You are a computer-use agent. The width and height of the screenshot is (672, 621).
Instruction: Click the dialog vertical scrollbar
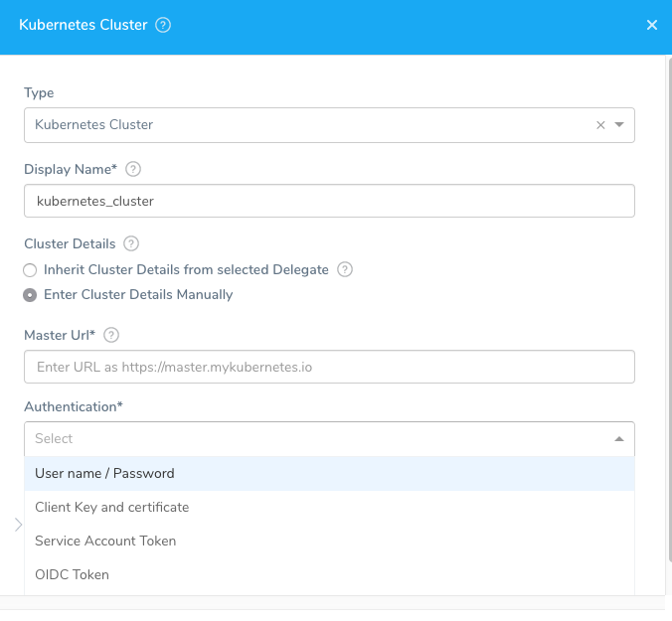tap(669, 308)
